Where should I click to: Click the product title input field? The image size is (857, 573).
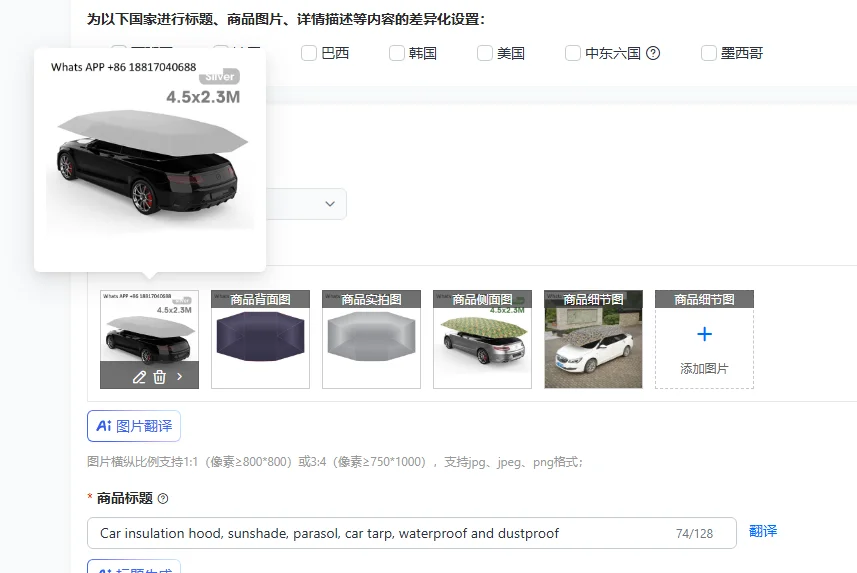[x=412, y=533]
